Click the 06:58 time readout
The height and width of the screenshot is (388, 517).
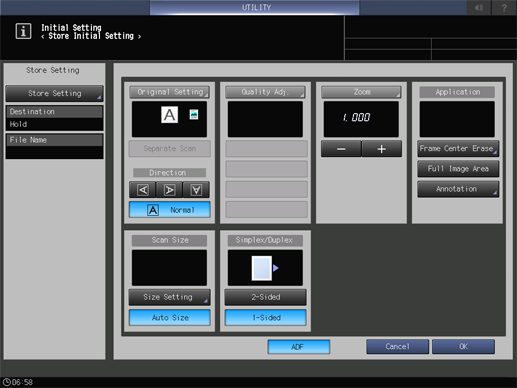[x=22, y=382]
